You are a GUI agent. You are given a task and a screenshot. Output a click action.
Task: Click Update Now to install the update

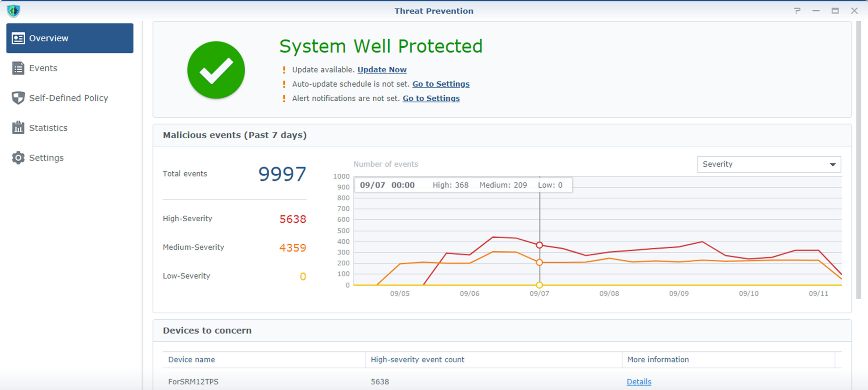[x=382, y=70]
